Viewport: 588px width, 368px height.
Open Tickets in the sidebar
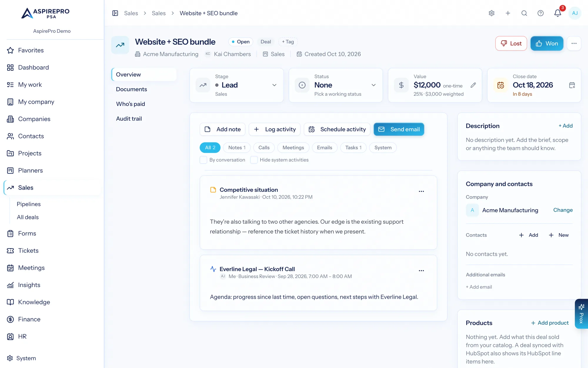click(28, 251)
